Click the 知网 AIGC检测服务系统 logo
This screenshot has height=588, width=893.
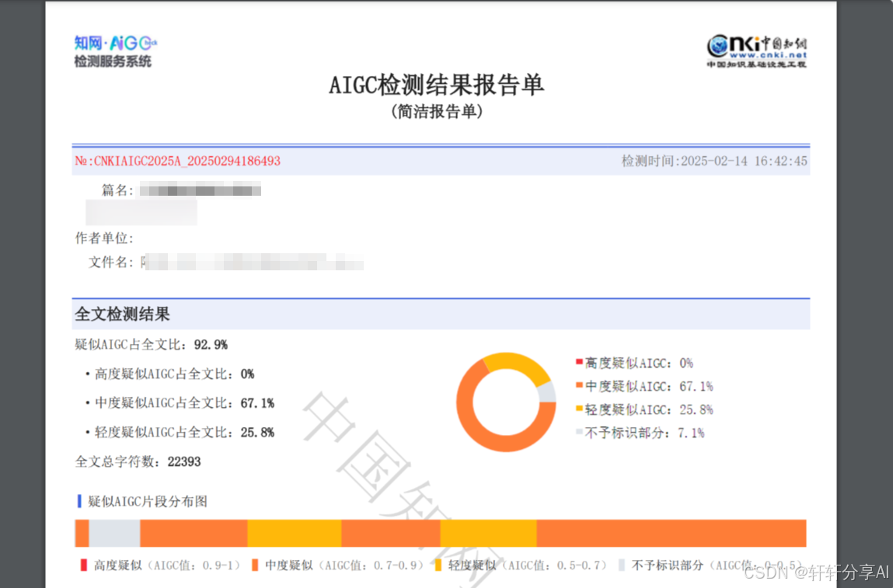coord(116,51)
